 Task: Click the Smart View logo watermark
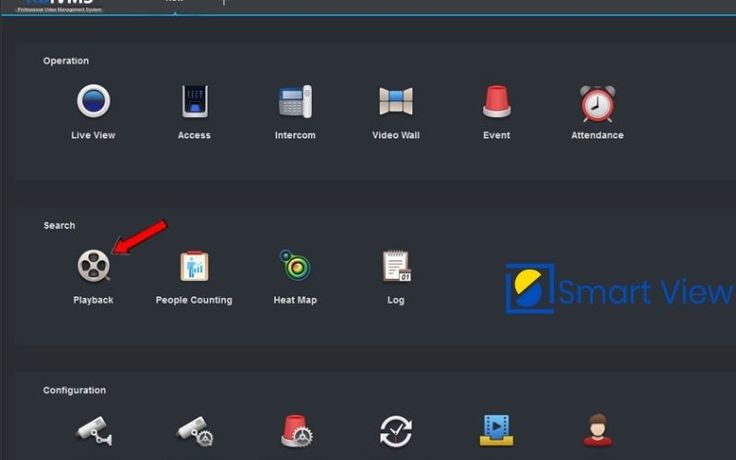[618, 290]
